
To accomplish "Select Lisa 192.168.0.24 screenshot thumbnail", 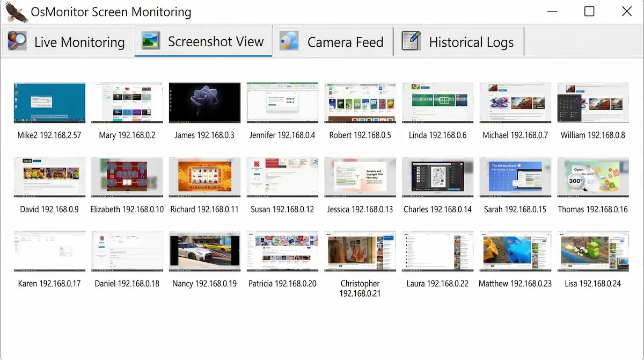I will click(592, 251).
